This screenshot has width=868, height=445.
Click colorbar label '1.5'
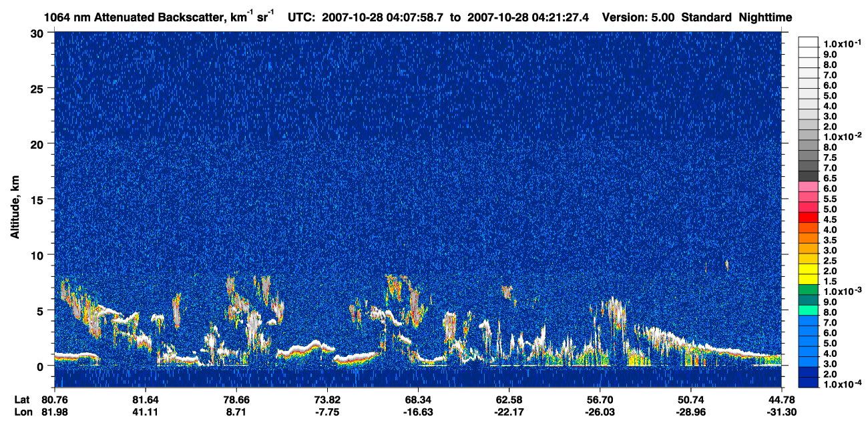click(830, 281)
